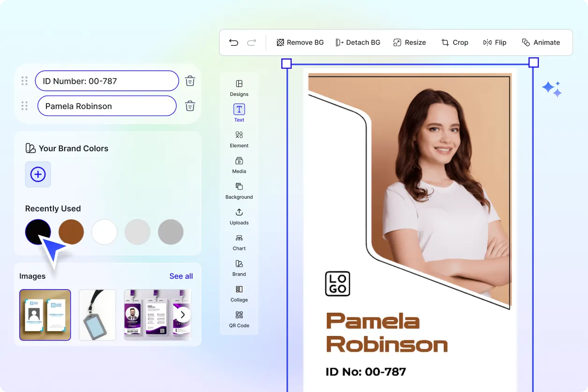This screenshot has height=392, width=588.
Task: Flip the selected ID card image
Action: pyautogui.click(x=495, y=42)
